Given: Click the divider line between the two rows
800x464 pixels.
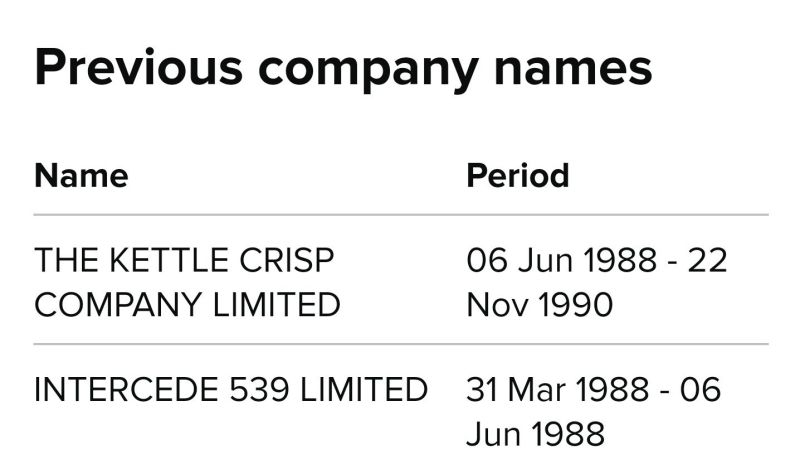Looking at the screenshot, I should click(x=401, y=344).
